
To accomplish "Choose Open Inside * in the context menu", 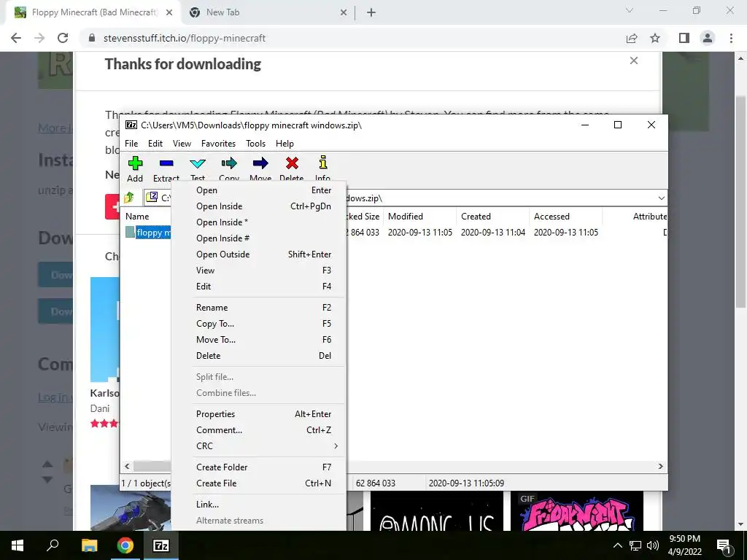I will click(x=259, y=222).
